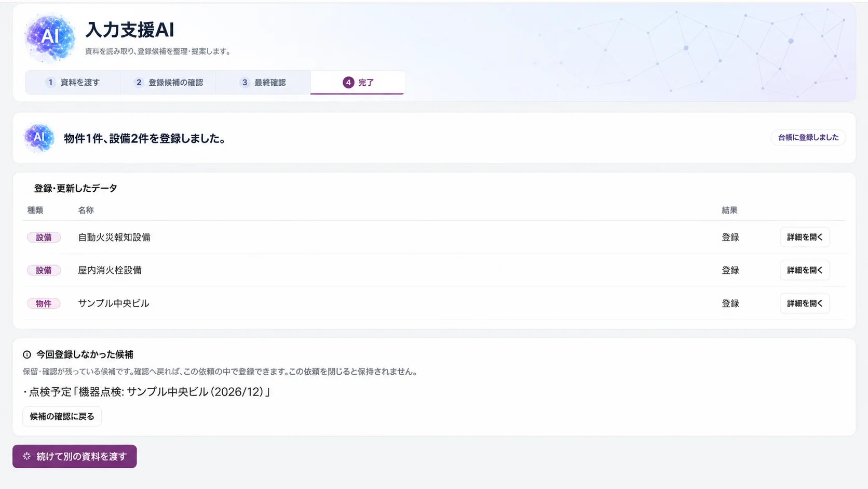Switch to 資料を渡す step tab
This screenshot has width=868, height=489.
click(73, 83)
